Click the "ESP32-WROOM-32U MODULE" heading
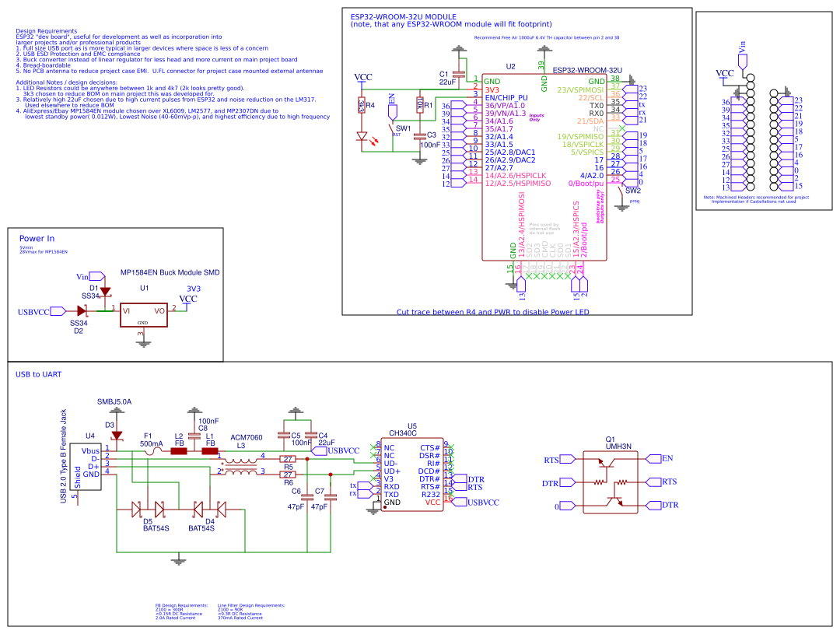Screen dimensions: 840x634 404,17
